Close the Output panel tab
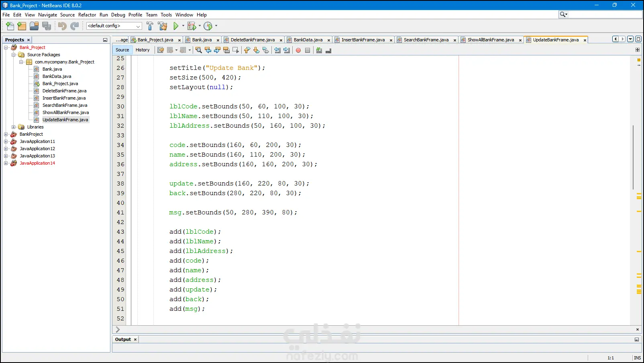This screenshot has height=363, width=644. [x=135, y=340]
